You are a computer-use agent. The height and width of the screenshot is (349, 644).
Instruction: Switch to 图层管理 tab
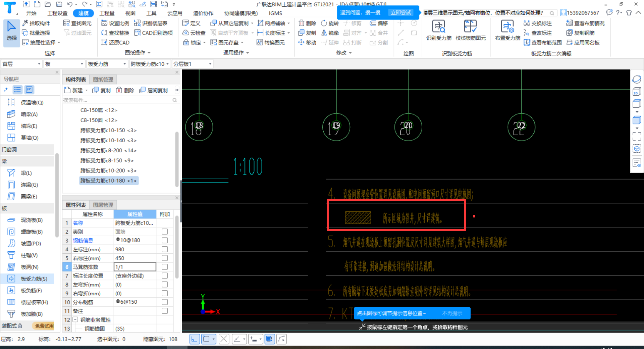103,205
